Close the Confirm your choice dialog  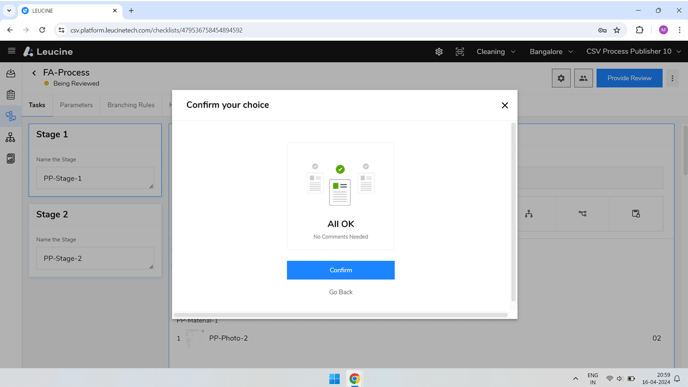pyautogui.click(x=505, y=105)
